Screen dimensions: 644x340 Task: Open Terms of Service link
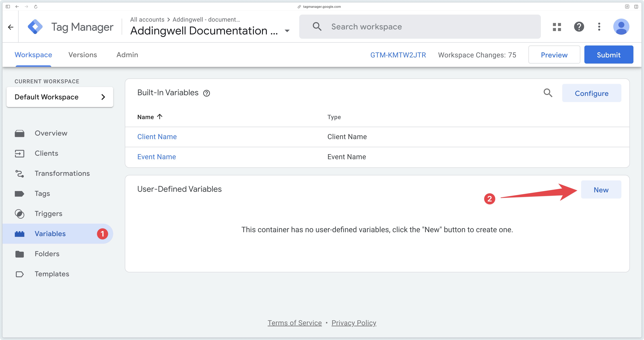[x=294, y=323]
